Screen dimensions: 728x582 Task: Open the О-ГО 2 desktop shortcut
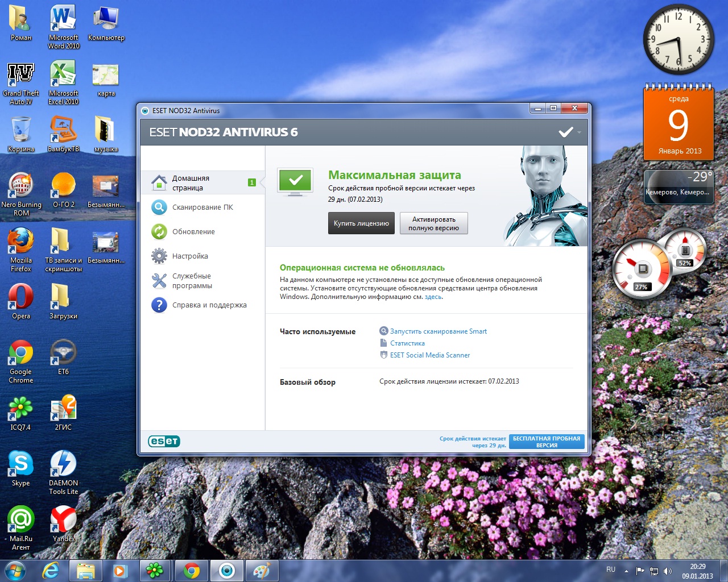point(63,191)
